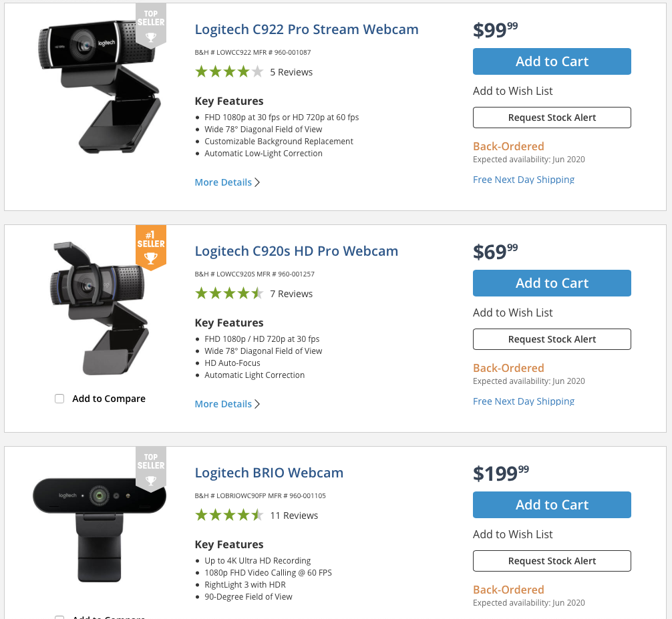Add the $199.99 BRIO webcam to cart
Image resolution: width=672 pixels, height=619 pixels.
pyautogui.click(x=552, y=505)
